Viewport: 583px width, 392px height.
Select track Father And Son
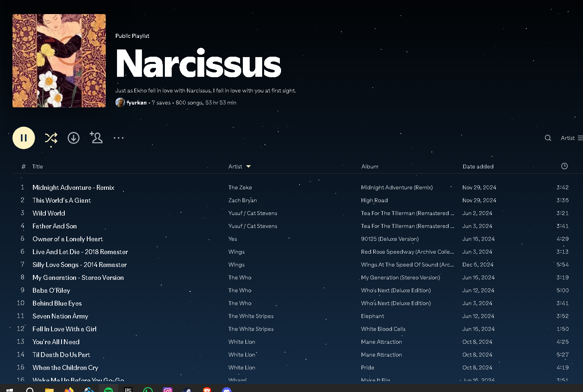[55, 226]
